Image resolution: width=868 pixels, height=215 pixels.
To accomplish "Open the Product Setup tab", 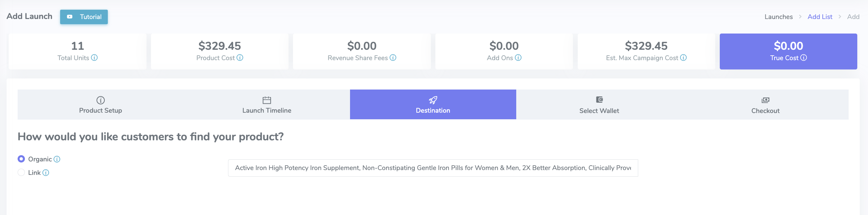I will coord(101,105).
